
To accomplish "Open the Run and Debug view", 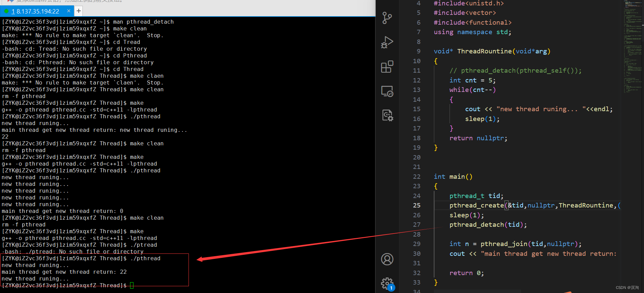I will (387, 42).
